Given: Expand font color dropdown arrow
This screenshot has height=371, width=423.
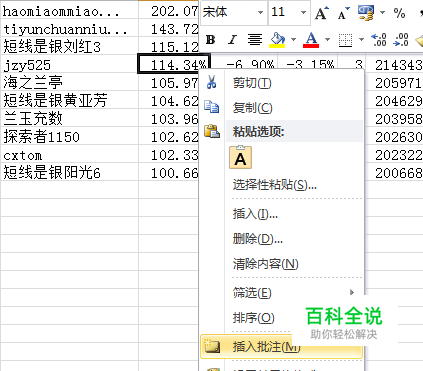Looking at the screenshot, I should [327, 40].
